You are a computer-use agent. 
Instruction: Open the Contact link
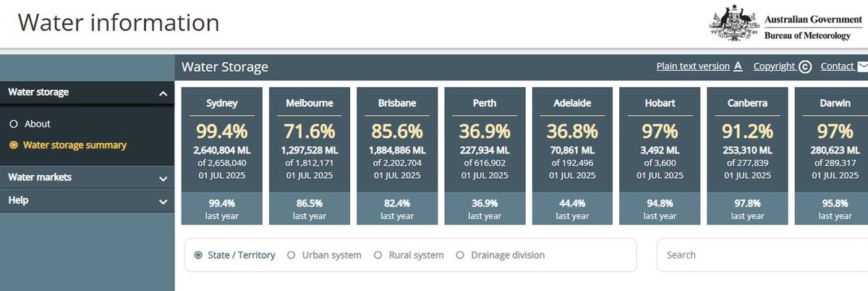pyautogui.click(x=837, y=67)
